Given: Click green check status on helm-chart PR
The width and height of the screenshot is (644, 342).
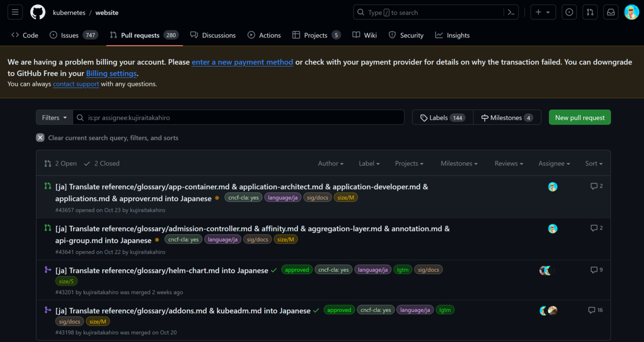Looking at the screenshot, I should click(274, 270).
